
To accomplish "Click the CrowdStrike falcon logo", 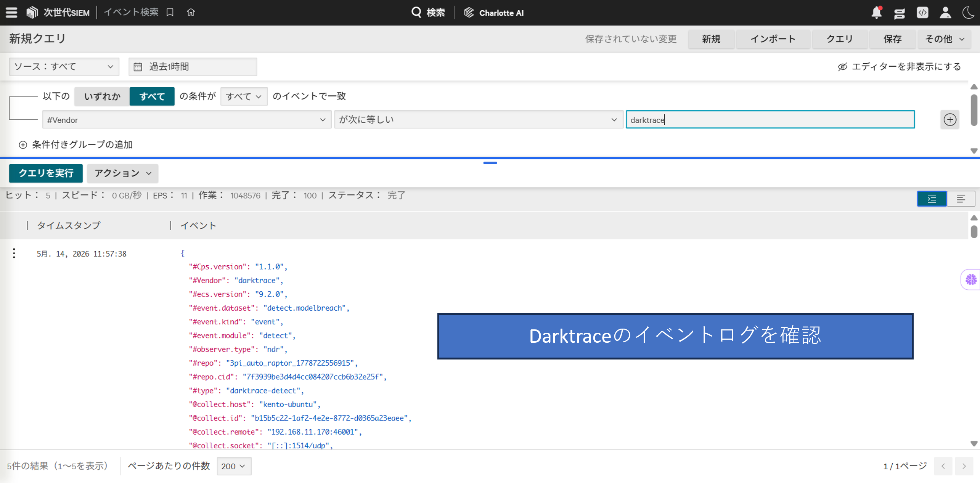I will point(32,13).
